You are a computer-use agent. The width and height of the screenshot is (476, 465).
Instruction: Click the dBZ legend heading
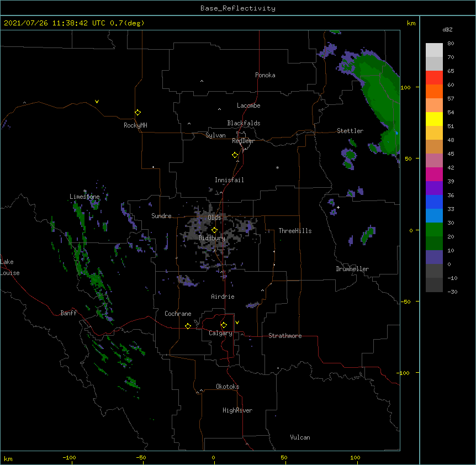tap(447, 29)
